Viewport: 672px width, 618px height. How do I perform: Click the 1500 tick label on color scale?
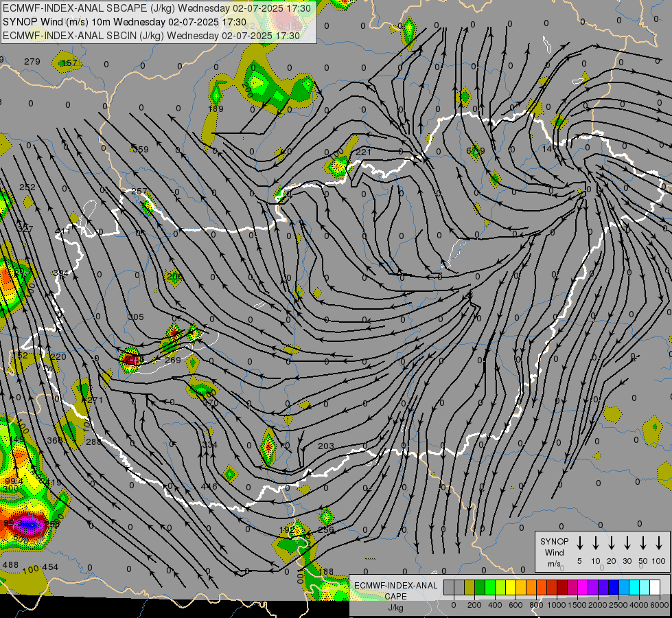coord(577,605)
